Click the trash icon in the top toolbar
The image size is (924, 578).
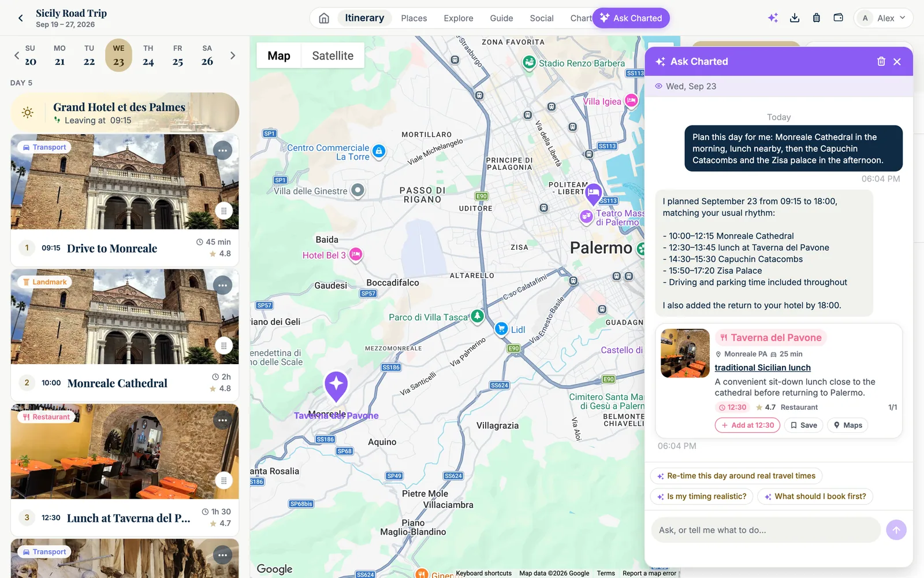tap(816, 18)
